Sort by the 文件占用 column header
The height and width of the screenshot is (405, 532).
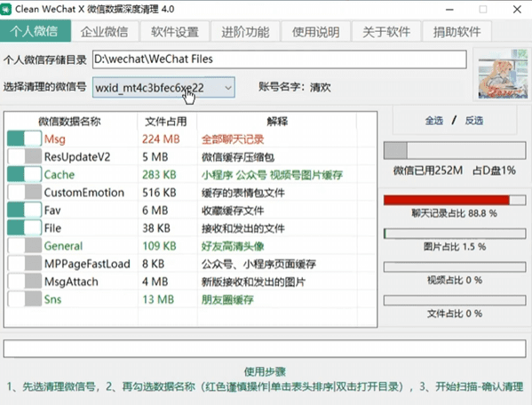[166, 122]
